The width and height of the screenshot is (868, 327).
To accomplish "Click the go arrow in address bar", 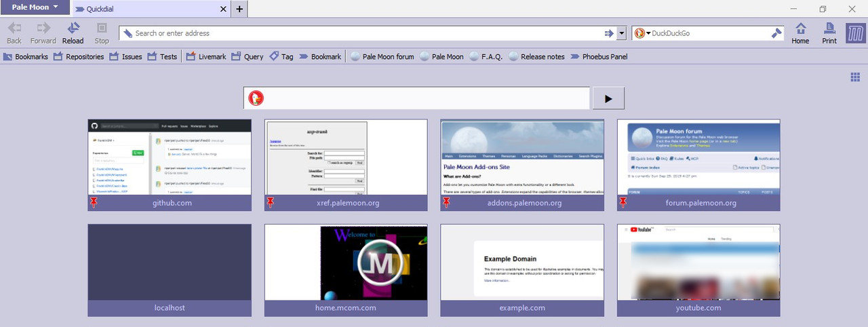I will [609, 33].
